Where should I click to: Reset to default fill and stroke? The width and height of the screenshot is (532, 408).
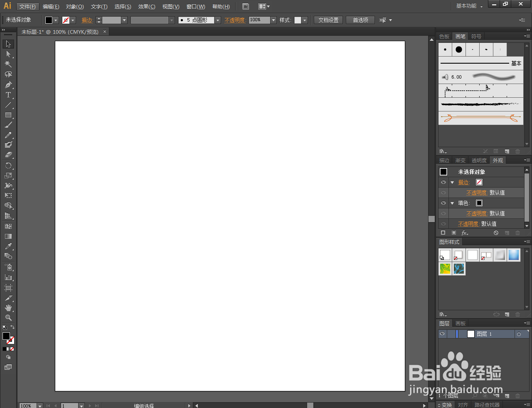click(x=5, y=327)
